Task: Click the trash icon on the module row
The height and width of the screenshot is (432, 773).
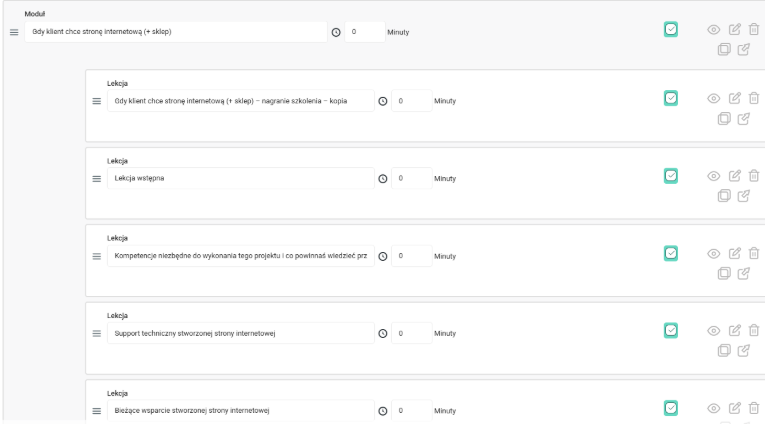Action: click(755, 30)
